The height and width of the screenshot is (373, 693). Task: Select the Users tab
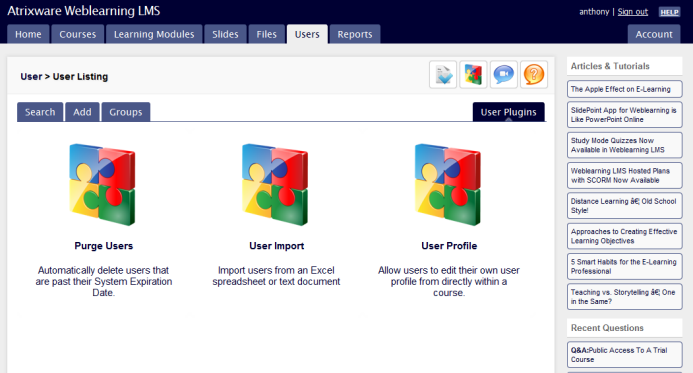(307, 34)
